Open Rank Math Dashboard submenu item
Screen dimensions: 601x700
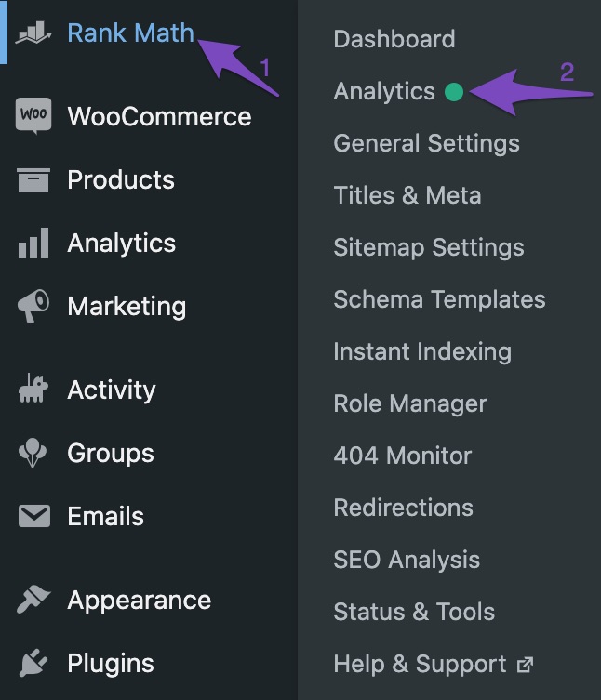[394, 39]
